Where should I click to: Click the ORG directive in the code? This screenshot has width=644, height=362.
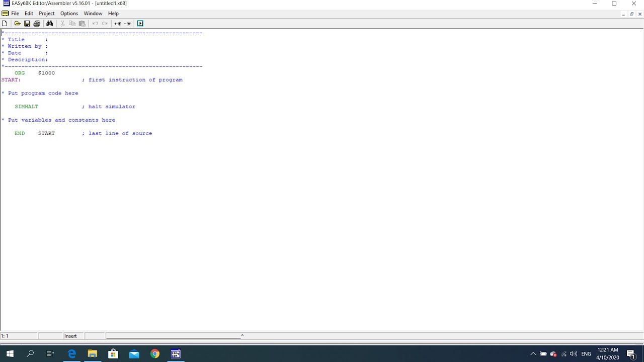click(20, 73)
